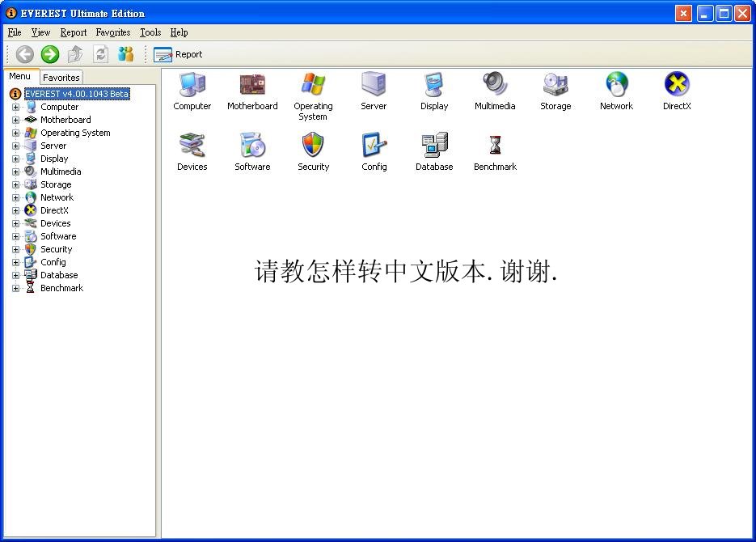
Task: Select Display in the tree
Action: coord(54,159)
